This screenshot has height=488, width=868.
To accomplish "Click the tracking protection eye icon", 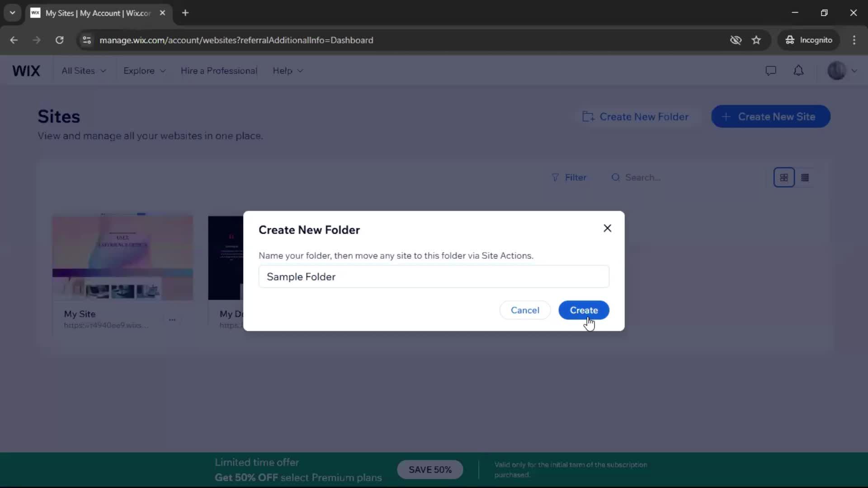I will click(x=736, y=40).
